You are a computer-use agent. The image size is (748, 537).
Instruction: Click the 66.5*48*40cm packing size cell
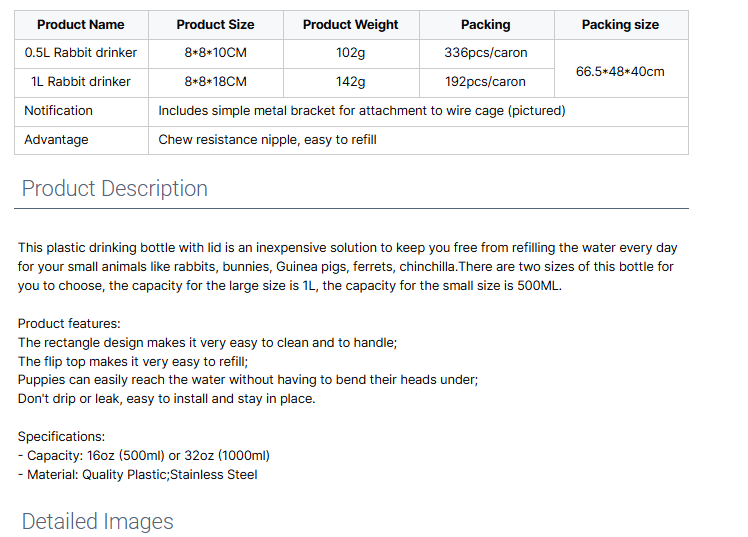pyautogui.click(x=620, y=71)
